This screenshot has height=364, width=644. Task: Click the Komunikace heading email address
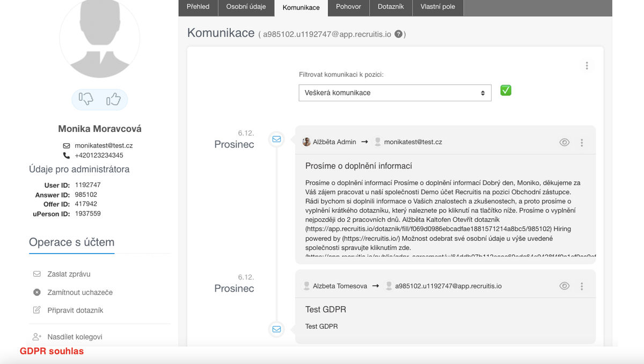click(x=327, y=34)
